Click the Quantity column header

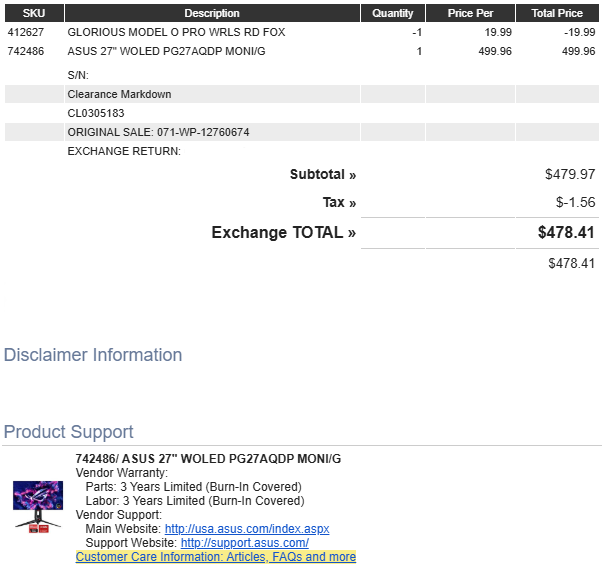[x=392, y=13]
